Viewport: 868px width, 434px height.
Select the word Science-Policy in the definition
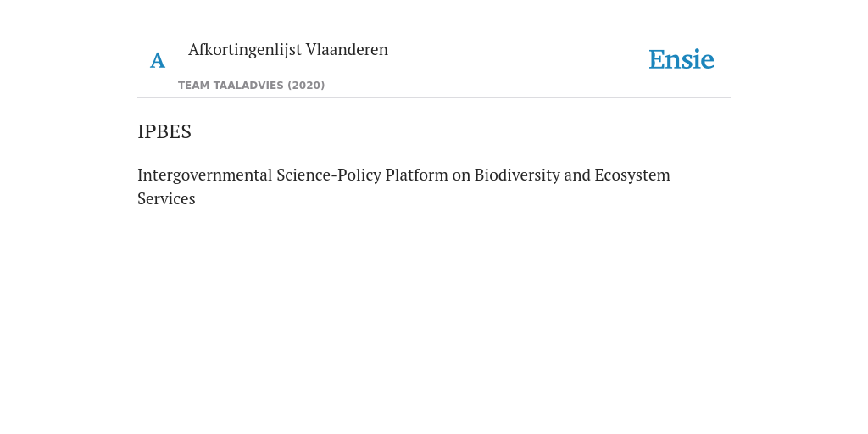329,175
